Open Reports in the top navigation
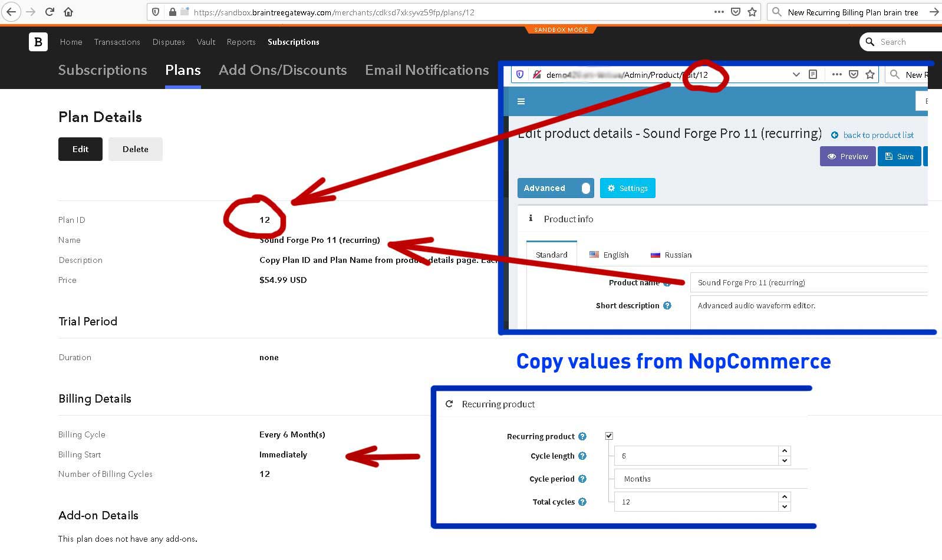This screenshot has height=560, width=942. (241, 42)
